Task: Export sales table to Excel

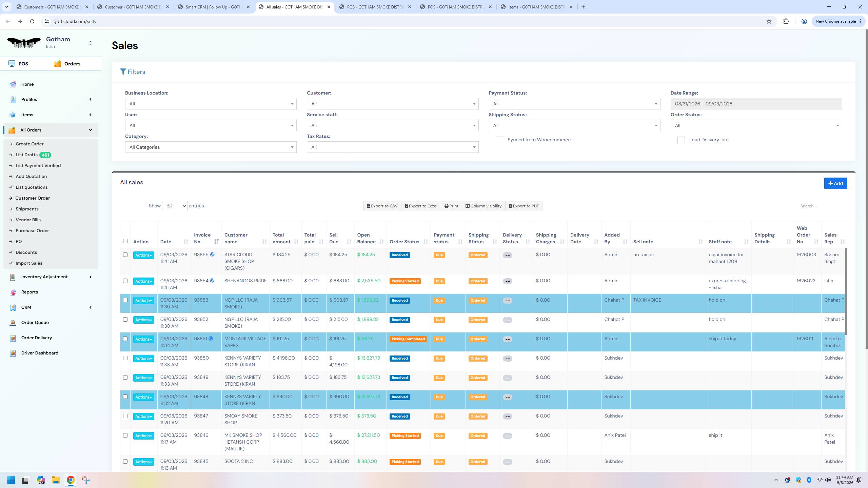Action: pyautogui.click(x=421, y=206)
